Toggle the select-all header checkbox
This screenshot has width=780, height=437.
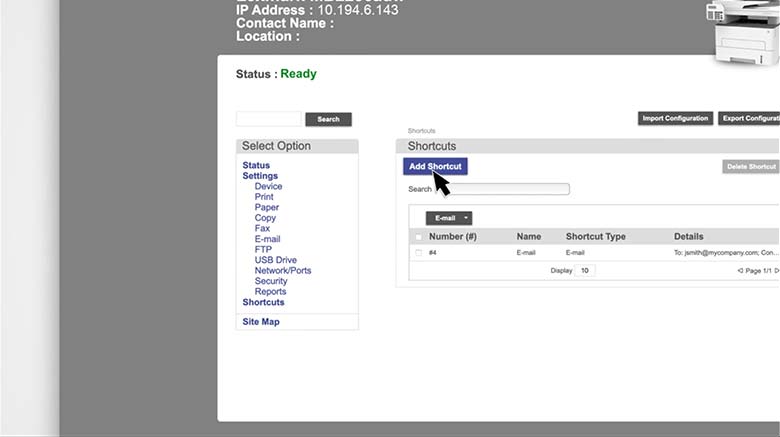click(418, 237)
